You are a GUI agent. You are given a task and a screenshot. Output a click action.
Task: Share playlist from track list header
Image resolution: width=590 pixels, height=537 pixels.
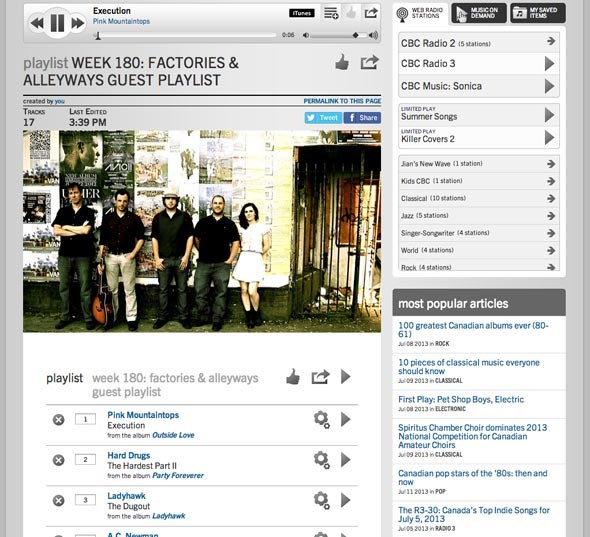321,377
